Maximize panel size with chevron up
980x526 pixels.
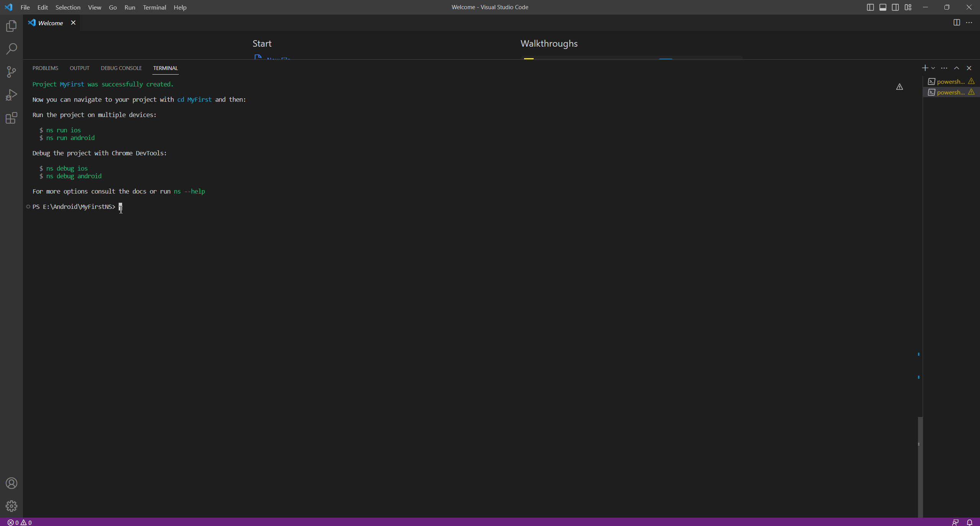957,68
